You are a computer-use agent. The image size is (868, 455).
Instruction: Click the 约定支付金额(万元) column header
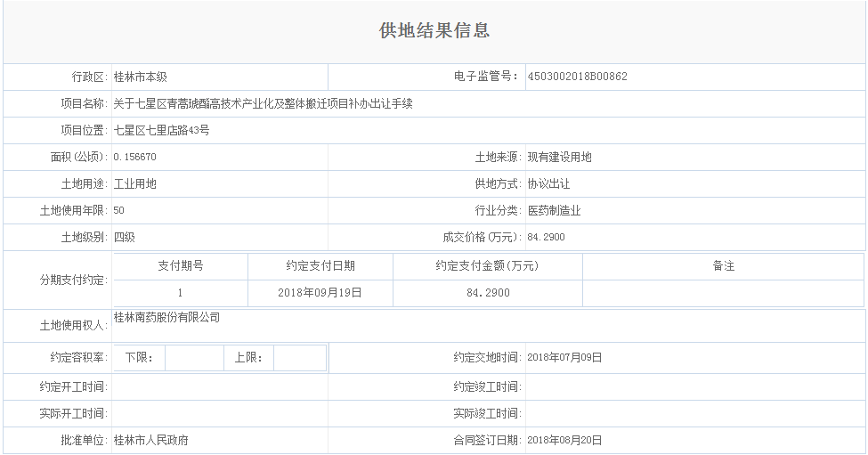pyautogui.click(x=487, y=265)
